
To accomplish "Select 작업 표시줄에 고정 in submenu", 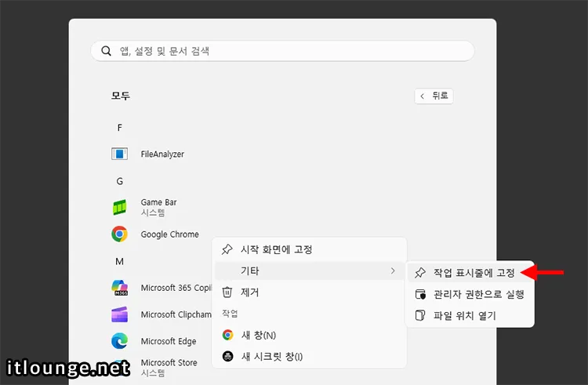I will click(x=470, y=273).
